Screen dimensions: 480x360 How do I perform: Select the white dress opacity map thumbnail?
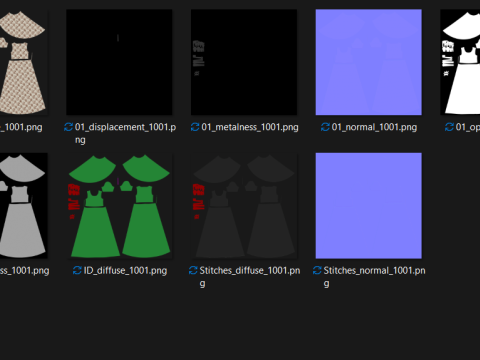point(460,62)
